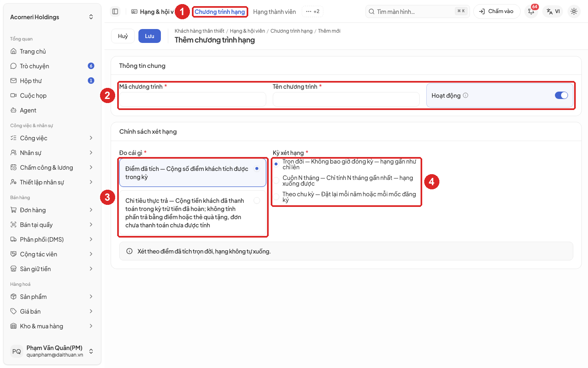Toggle the Hoạt động switch
Image resolution: width=588 pixels, height=368 pixels.
pyautogui.click(x=561, y=95)
